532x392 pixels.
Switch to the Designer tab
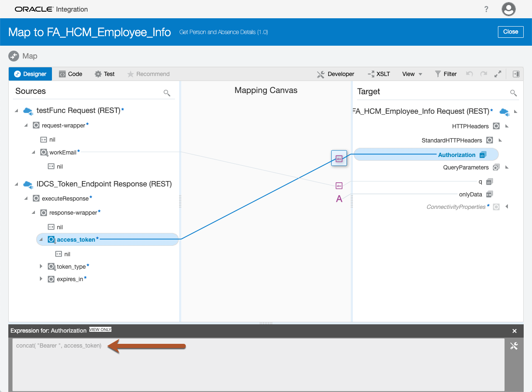pyautogui.click(x=30, y=74)
